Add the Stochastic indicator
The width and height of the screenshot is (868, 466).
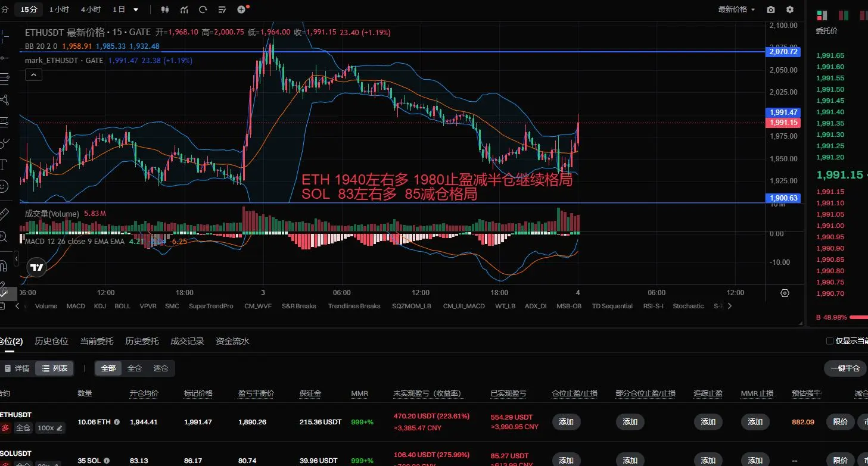688,306
